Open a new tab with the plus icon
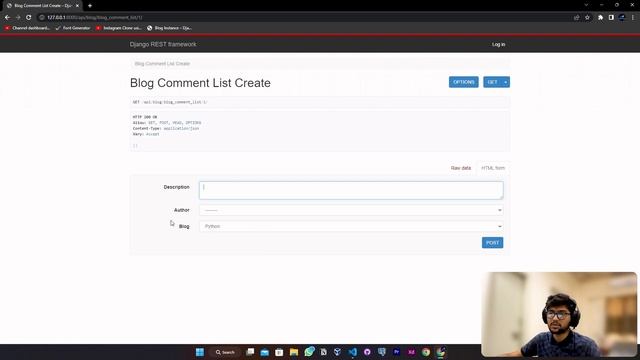Viewport: 640px width, 360px height. 90,6
